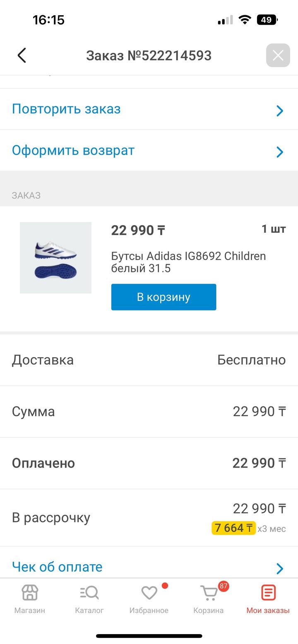Tap the yellow 7 664 ₸ installment badge
Viewport: 298px width, 644px height.
(x=233, y=528)
